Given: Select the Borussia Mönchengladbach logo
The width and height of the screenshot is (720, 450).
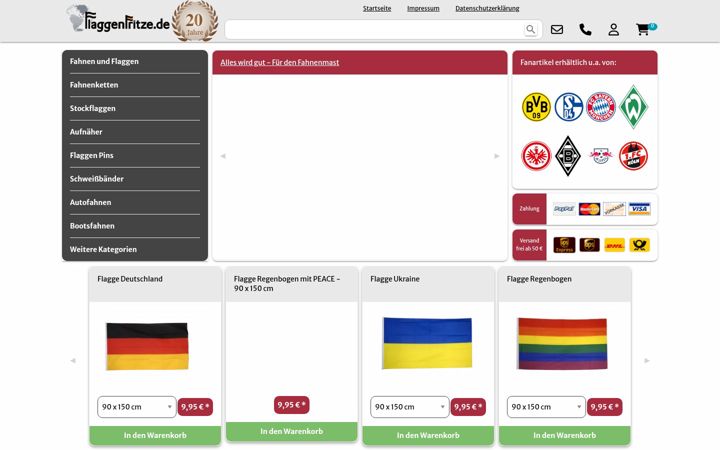Looking at the screenshot, I should [568, 156].
